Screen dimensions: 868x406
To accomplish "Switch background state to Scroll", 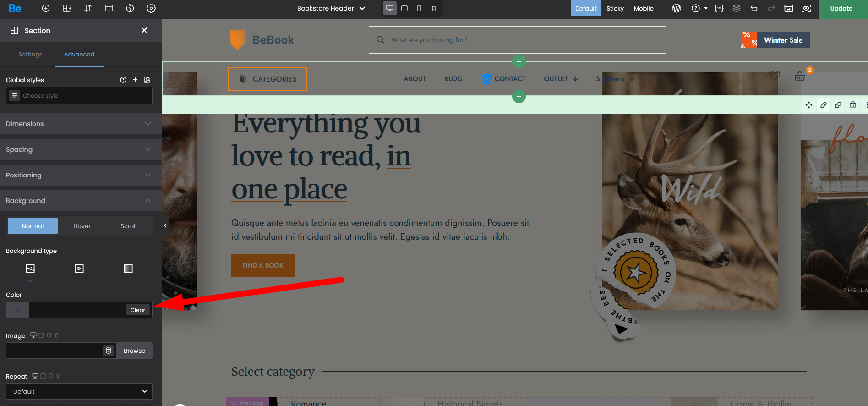I will pyautogui.click(x=128, y=226).
